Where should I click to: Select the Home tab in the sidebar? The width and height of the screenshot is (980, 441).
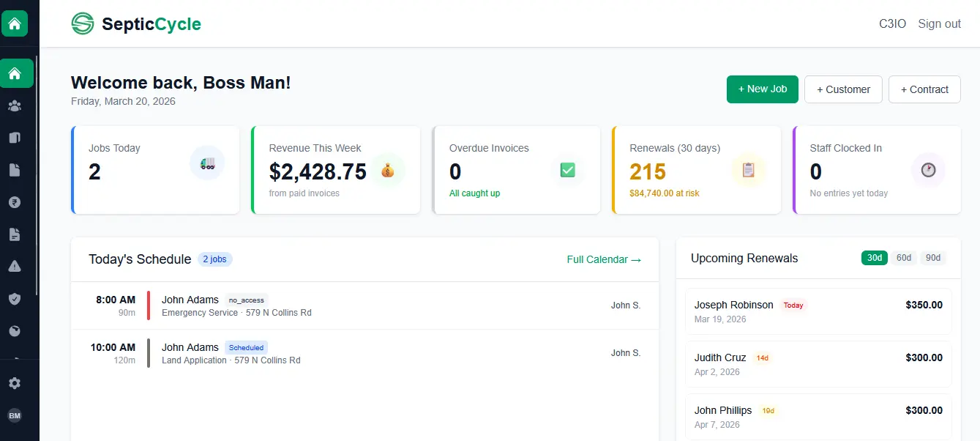click(x=17, y=73)
